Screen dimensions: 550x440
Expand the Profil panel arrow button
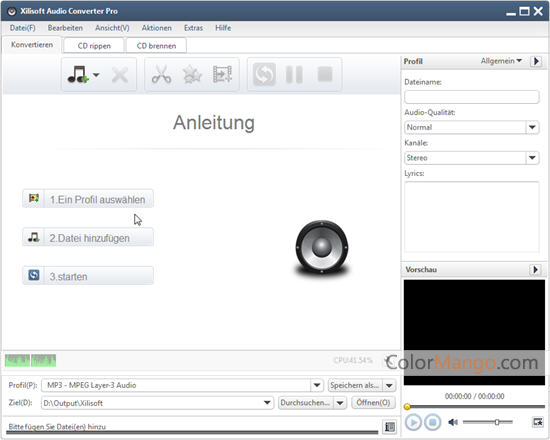[x=536, y=61]
